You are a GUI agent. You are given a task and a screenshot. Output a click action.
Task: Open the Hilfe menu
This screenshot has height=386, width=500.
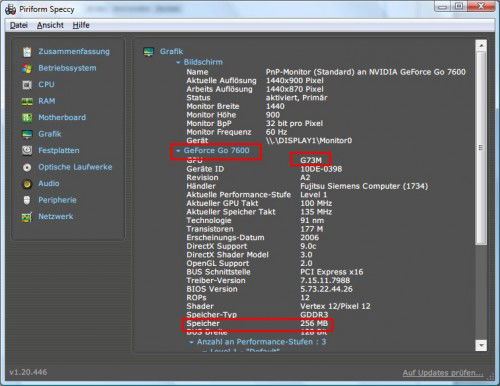point(81,25)
